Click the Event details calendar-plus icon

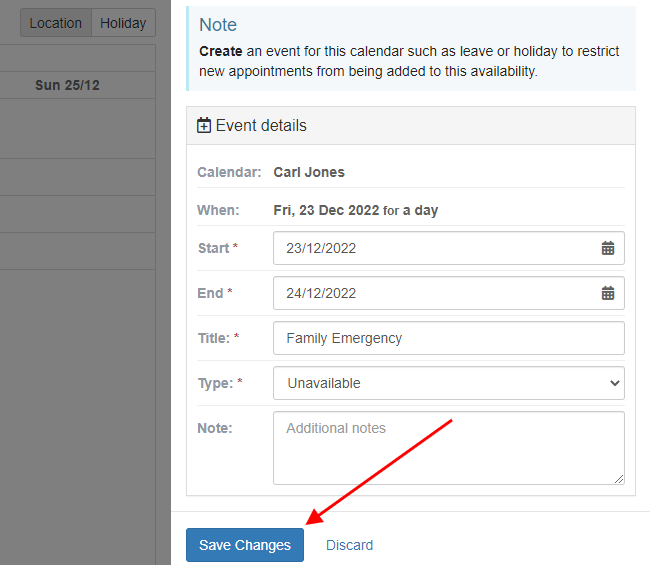(204, 125)
